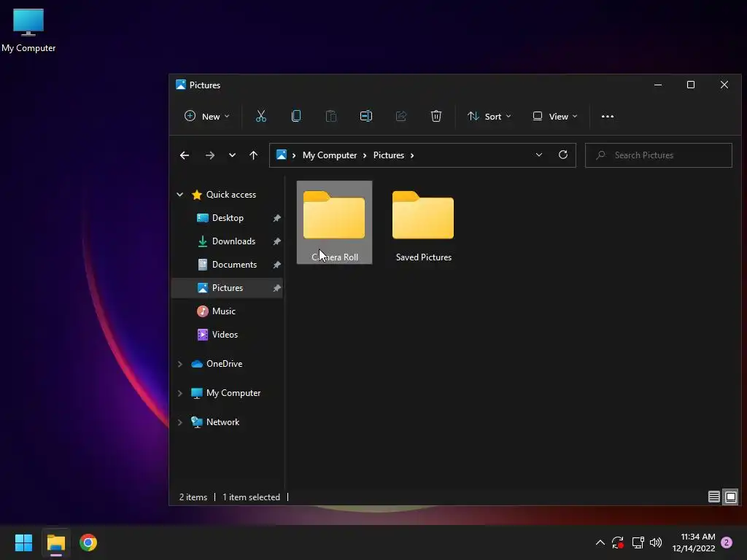Screen dimensions: 747x560
Task: Expand the Network tree node
Action: 179,422
